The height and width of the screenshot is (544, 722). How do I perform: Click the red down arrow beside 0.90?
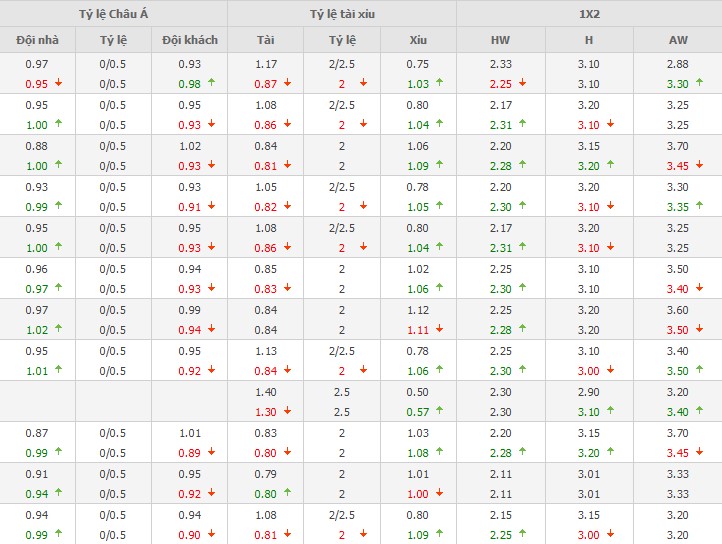(212, 535)
